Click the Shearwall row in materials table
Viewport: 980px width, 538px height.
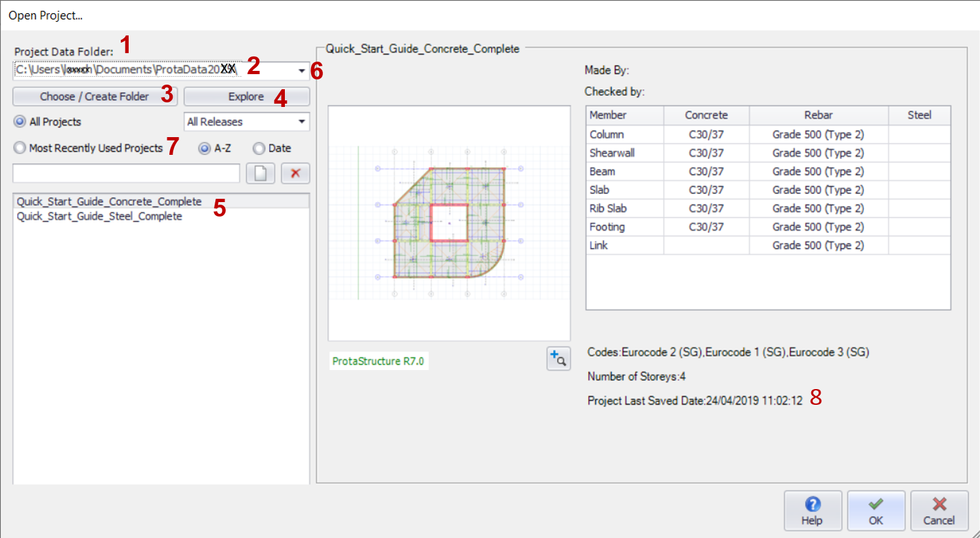(x=612, y=153)
